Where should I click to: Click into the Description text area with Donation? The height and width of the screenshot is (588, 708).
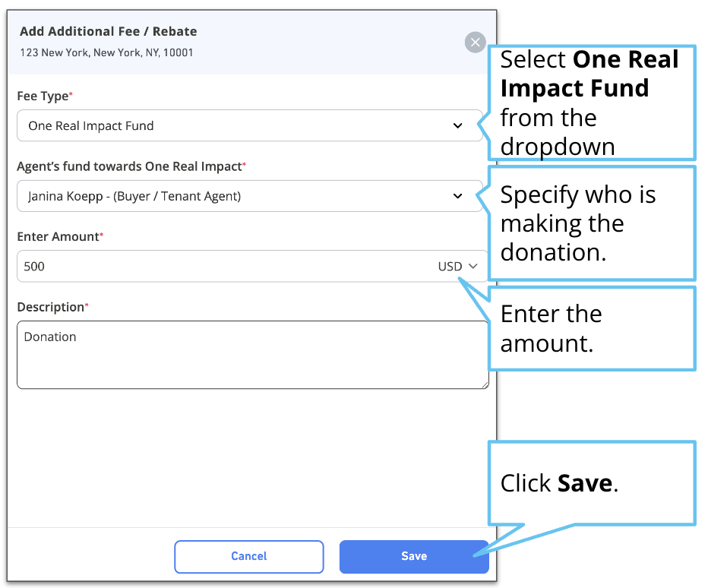(253, 355)
